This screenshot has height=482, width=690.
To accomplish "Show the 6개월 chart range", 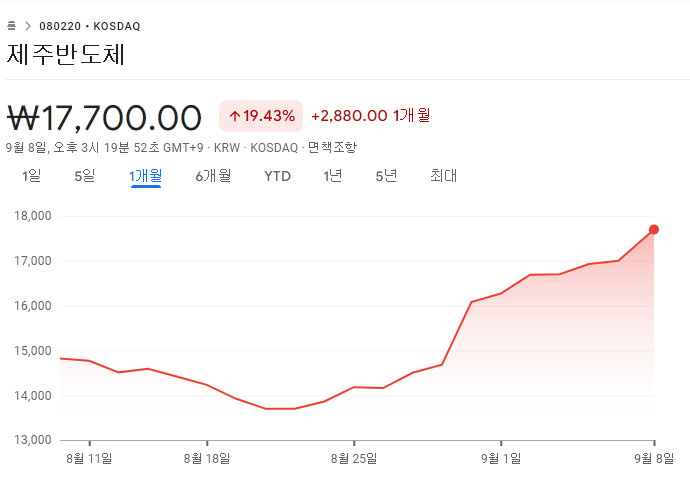I will 213,176.
